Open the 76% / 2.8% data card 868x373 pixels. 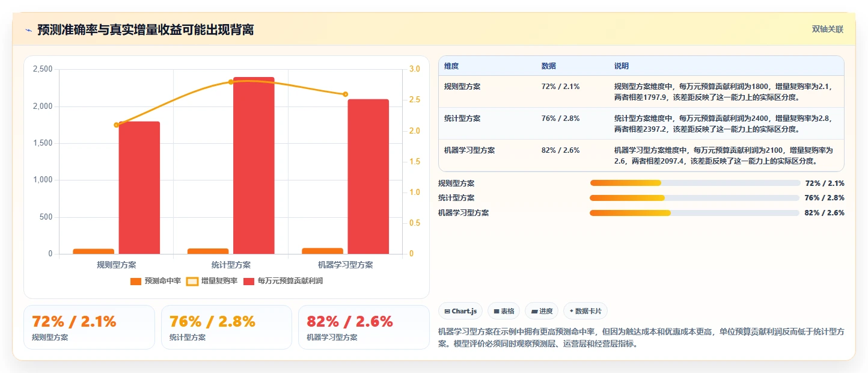(227, 327)
